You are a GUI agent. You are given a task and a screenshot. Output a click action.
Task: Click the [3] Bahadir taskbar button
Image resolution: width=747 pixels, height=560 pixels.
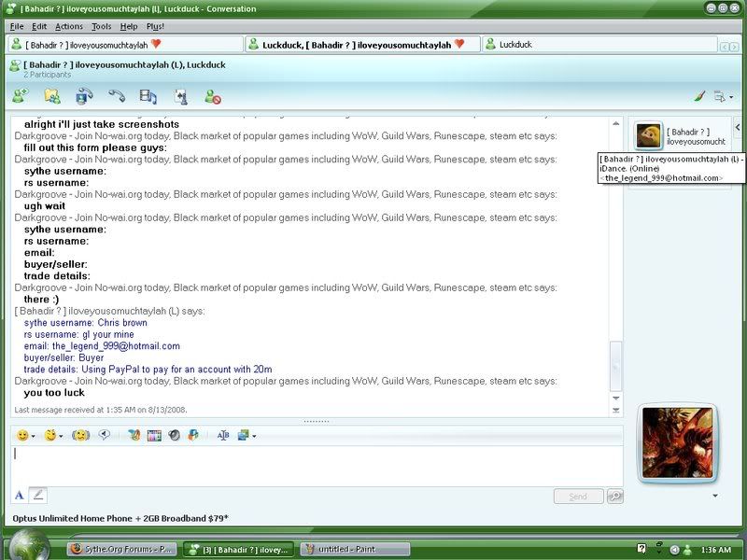coord(238,549)
